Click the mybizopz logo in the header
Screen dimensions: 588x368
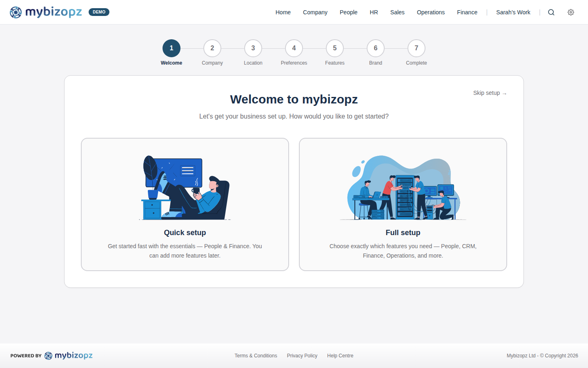[x=46, y=12]
